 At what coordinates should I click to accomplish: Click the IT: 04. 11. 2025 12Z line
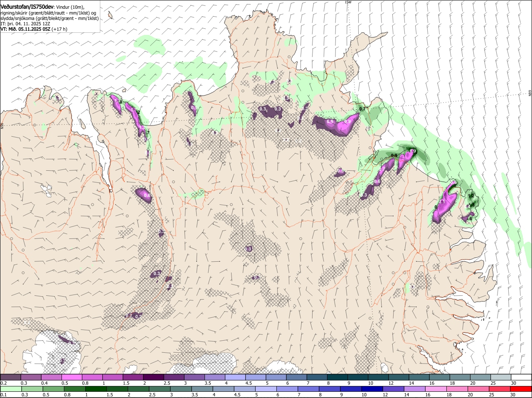pos(25,24)
